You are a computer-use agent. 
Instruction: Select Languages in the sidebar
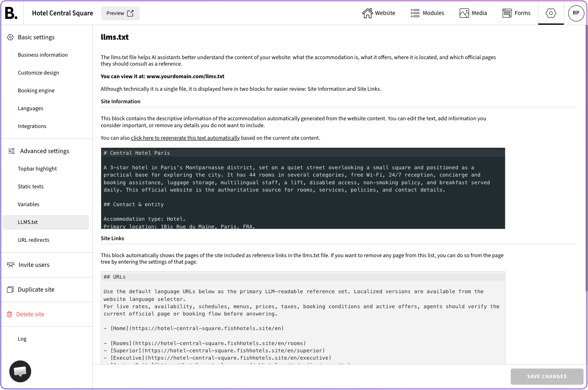[x=30, y=109]
